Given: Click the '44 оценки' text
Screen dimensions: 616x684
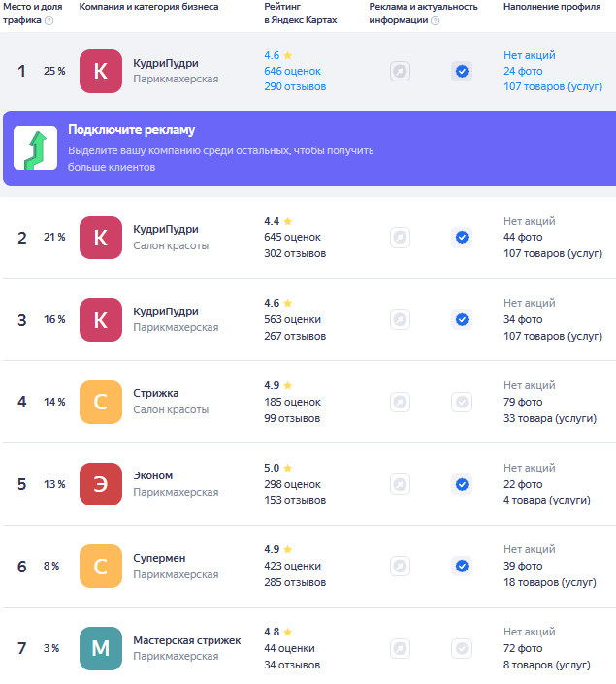Looking at the screenshot, I should coord(289,649).
